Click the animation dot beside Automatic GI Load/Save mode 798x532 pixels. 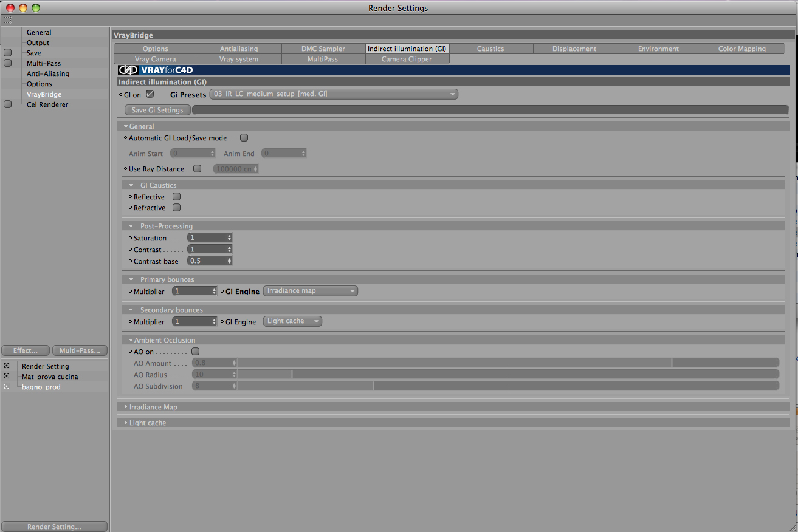125,138
